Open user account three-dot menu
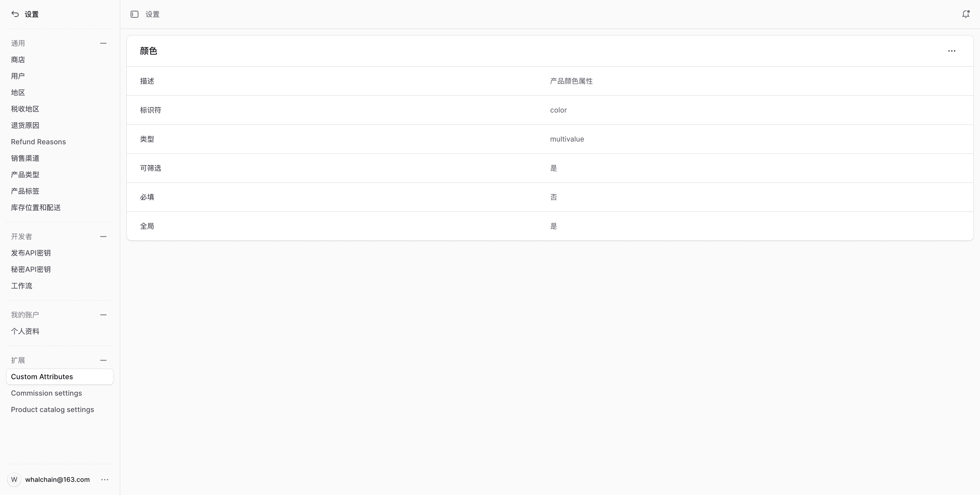980x495 pixels. click(x=105, y=479)
